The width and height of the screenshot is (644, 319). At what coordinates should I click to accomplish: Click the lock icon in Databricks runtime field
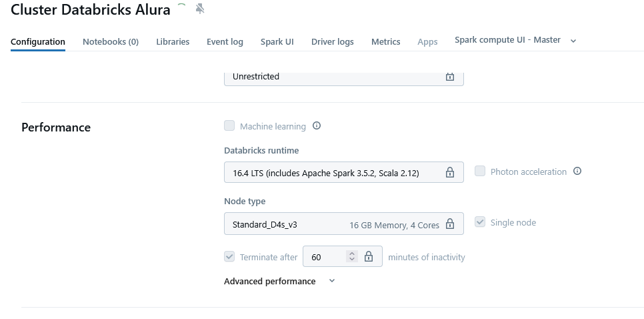click(450, 172)
